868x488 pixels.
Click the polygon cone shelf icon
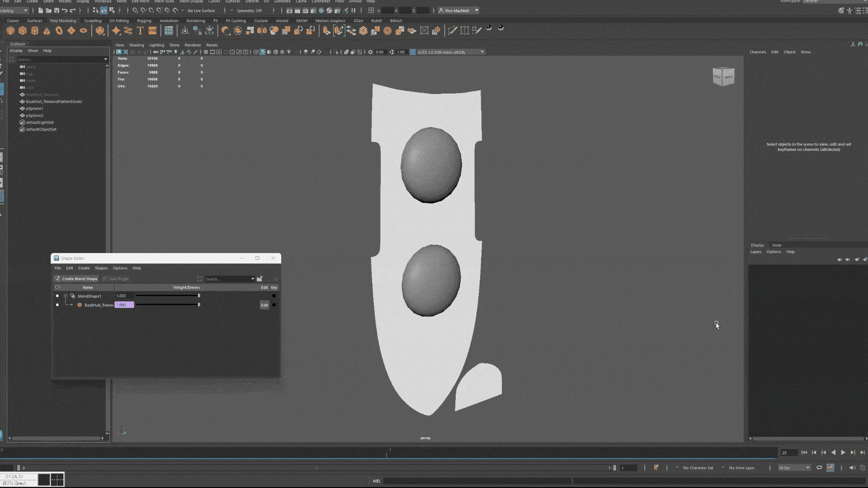click(x=47, y=31)
